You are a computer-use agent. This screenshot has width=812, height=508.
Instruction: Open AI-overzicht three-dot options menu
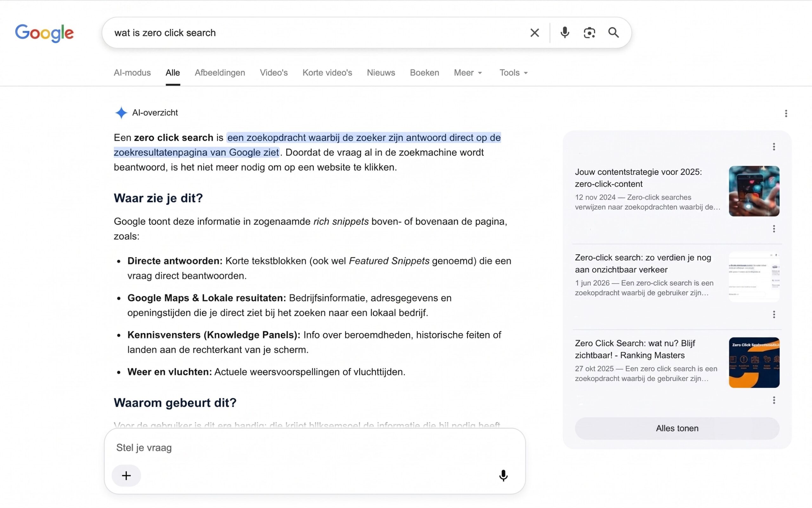[786, 113]
